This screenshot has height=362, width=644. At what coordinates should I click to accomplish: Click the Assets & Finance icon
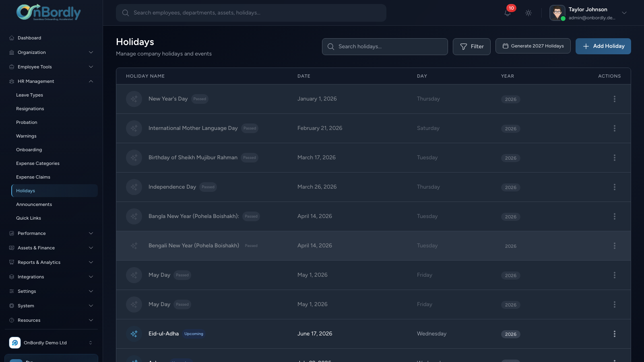12,248
